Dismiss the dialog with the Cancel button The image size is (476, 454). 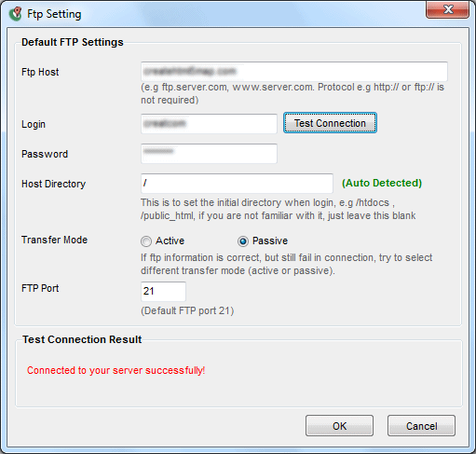pyautogui.click(x=421, y=426)
